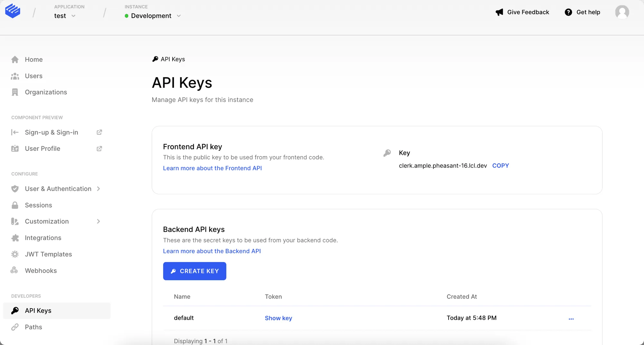The height and width of the screenshot is (345, 644).
Task: Click the Token column header
Action: point(273,297)
